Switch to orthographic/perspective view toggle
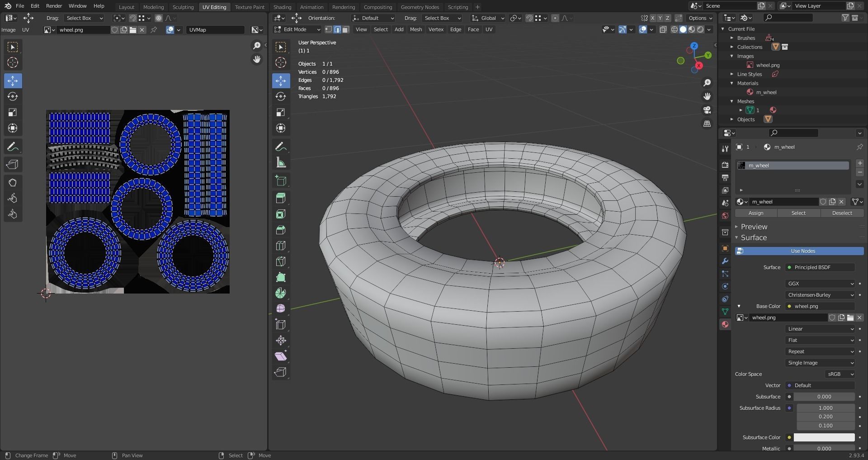Viewport: 868px width, 460px height. (707, 123)
